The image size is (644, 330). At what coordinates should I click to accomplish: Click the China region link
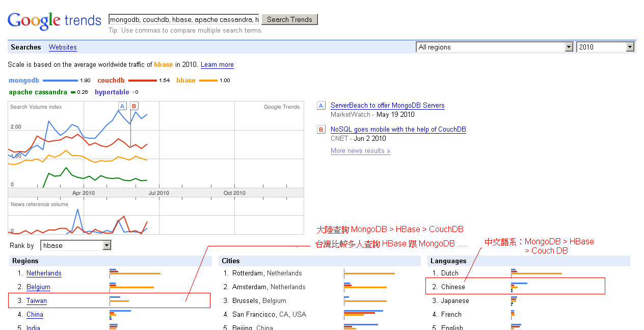(35, 315)
